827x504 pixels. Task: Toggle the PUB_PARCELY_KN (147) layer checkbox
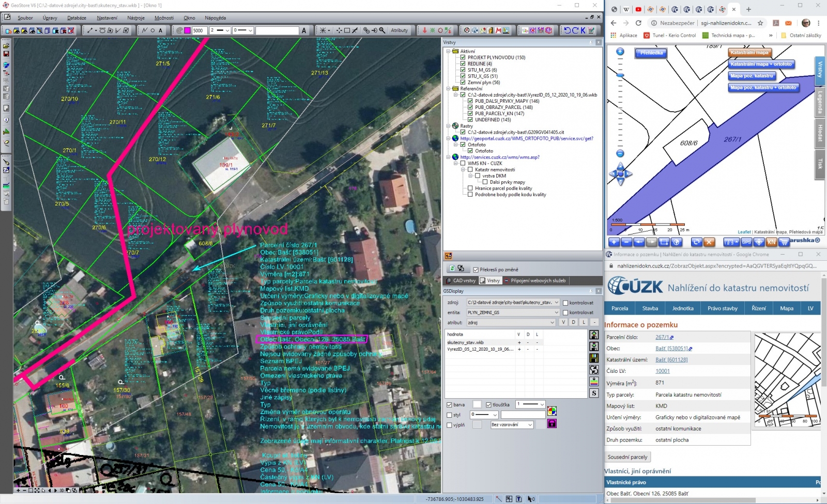470,114
